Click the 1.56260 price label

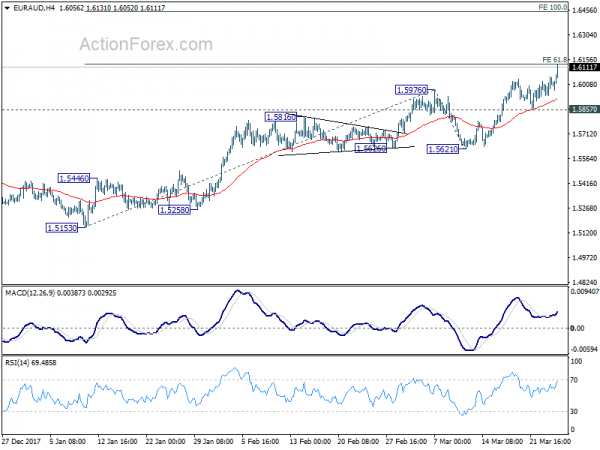[371, 148]
